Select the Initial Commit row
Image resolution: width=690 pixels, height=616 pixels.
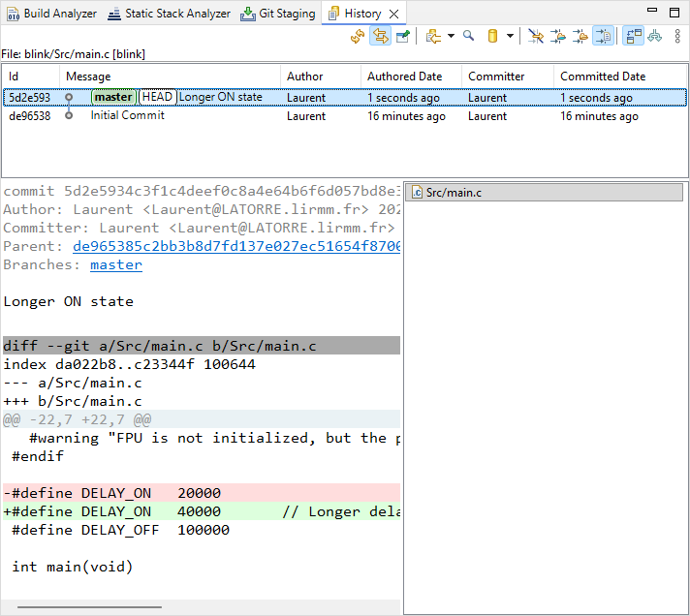[127, 116]
